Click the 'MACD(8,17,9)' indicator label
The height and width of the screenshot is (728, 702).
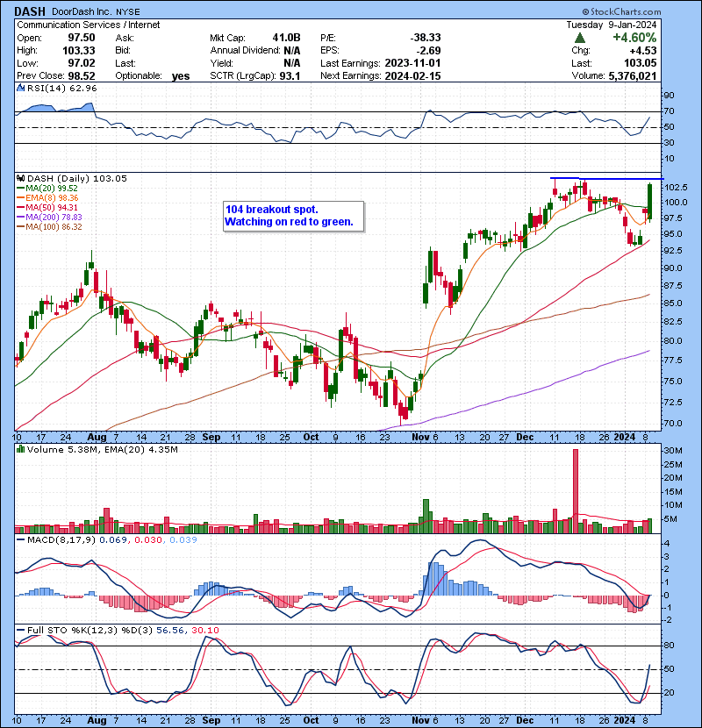61,540
